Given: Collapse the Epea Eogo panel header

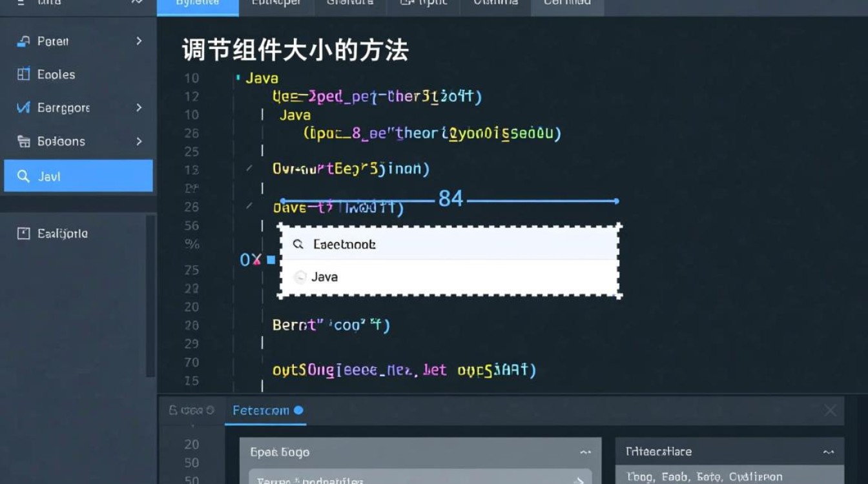Looking at the screenshot, I should click(586, 452).
